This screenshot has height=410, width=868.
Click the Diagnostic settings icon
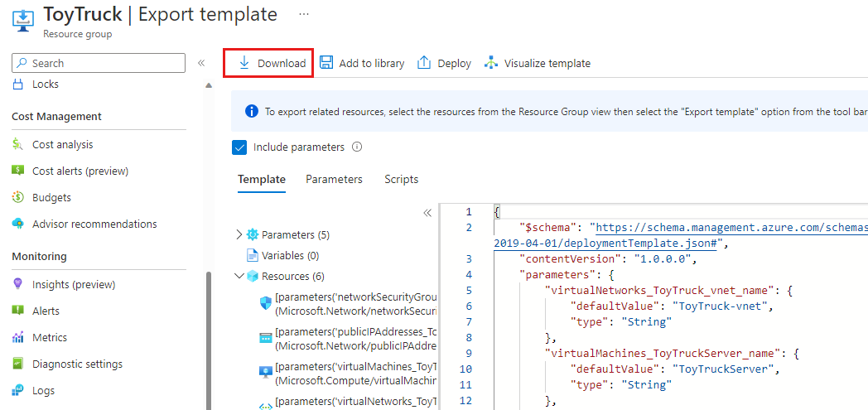[x=17, y=364]
